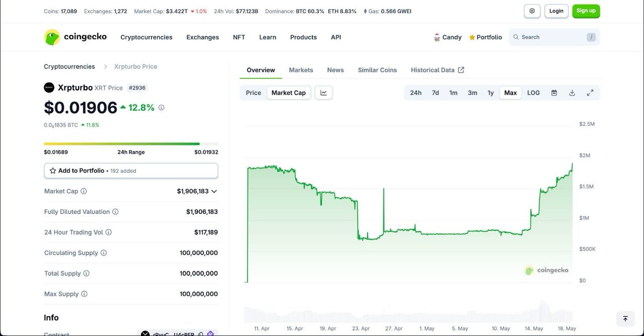Click the green Sign up button
This screenshot has height=336, width=644.
pyautogui.click(x=586, y=10)
